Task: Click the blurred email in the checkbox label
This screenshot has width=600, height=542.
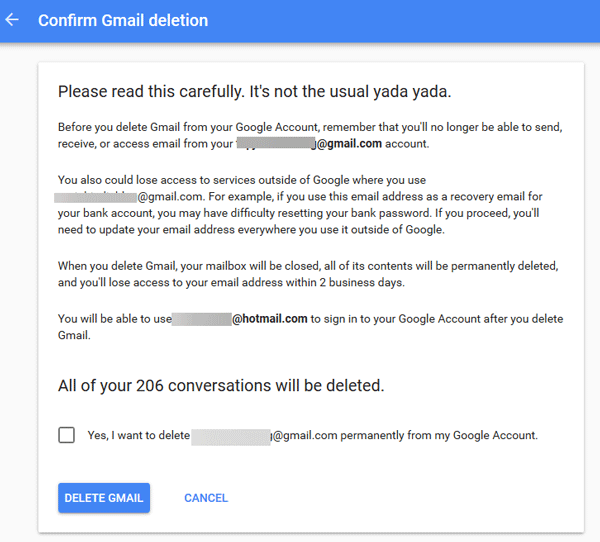Action: pos(231,436)
